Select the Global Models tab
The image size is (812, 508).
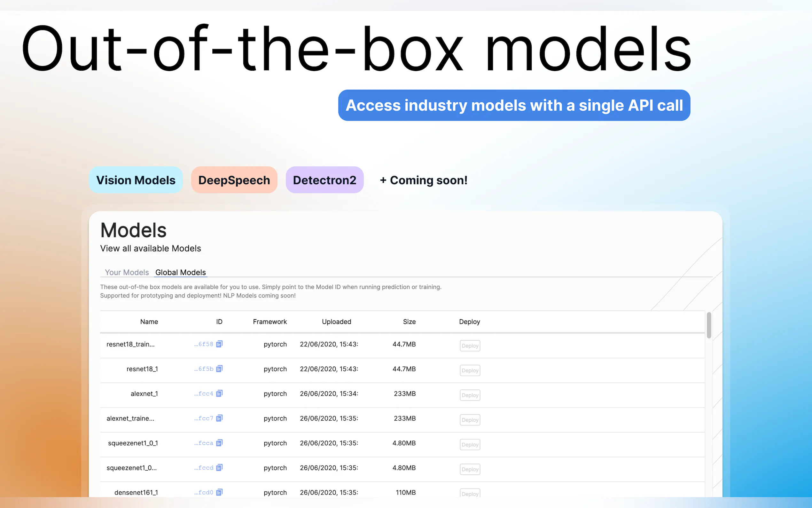click(180, 272)
